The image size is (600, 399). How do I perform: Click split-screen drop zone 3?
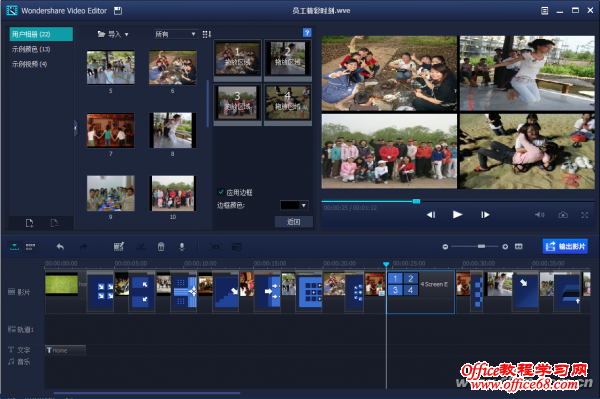pyautogui.click(x=238, y=103)
